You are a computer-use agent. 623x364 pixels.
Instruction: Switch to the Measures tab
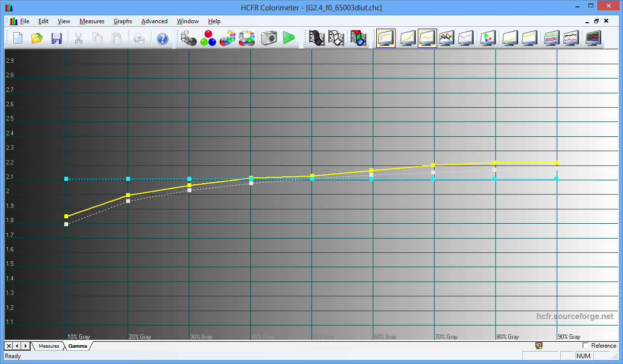(48, 346)
